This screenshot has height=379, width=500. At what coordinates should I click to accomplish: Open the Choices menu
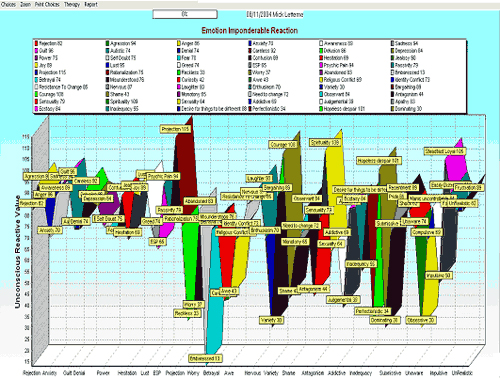(8, 4)
